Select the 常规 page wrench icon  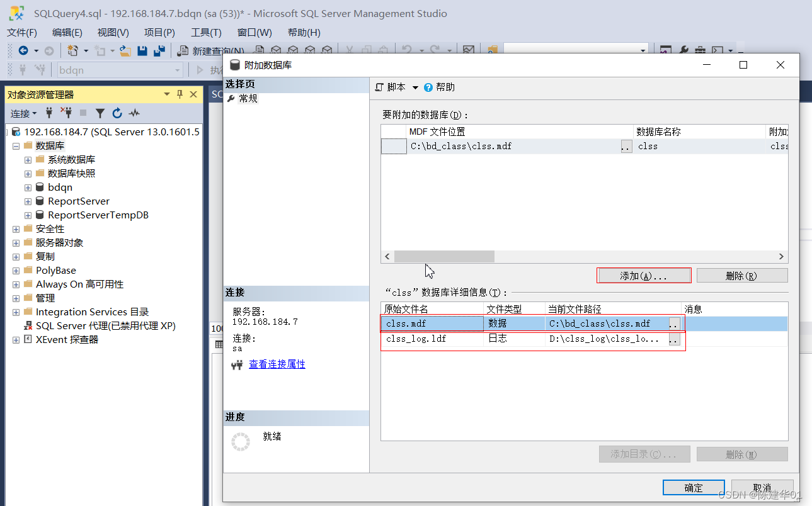231,99
